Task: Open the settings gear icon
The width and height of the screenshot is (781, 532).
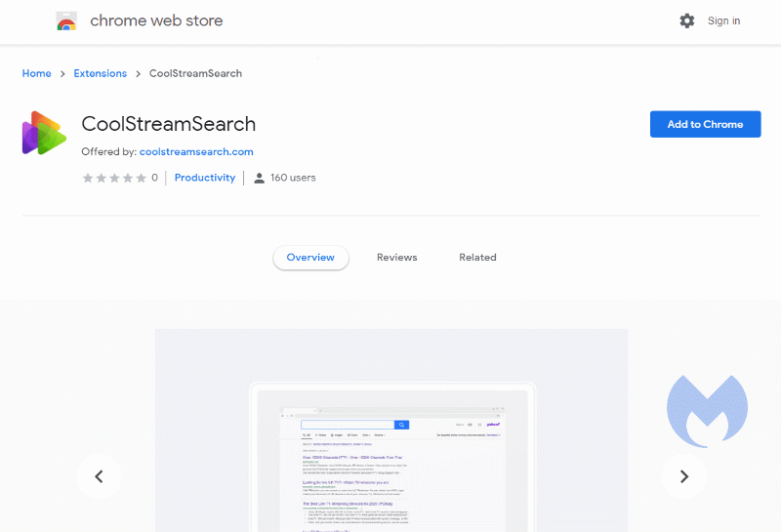Action: [x=687, y=20]
